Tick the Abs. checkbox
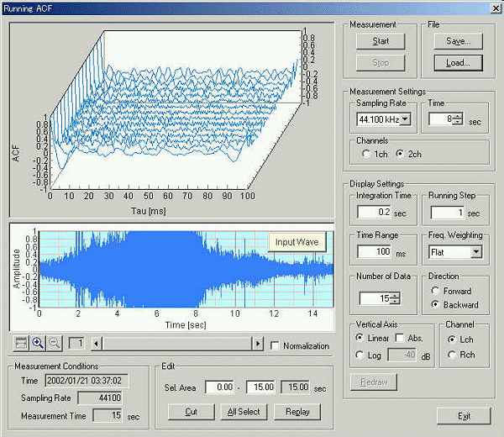 [x=400, y=338]
